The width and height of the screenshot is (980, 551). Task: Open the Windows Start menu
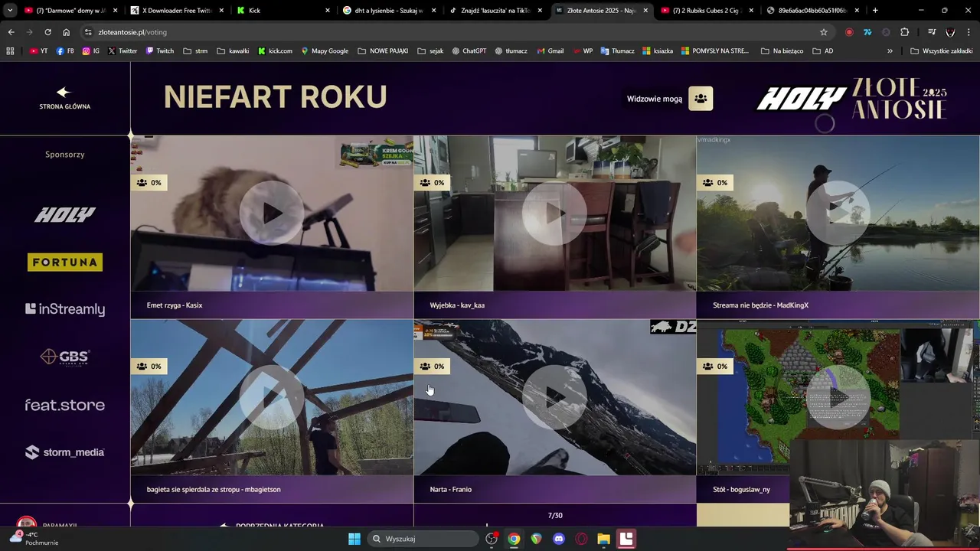pyautogui.click(x=354, y=539)
